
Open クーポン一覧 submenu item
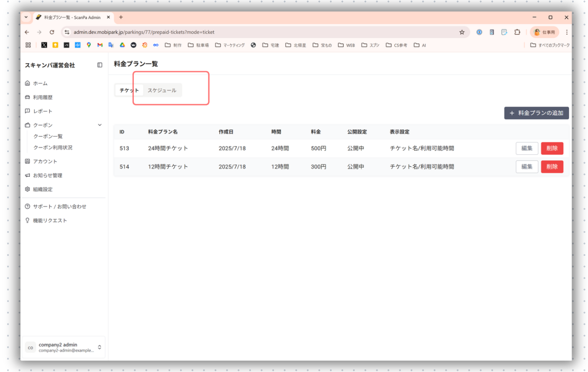coord(48,136)
